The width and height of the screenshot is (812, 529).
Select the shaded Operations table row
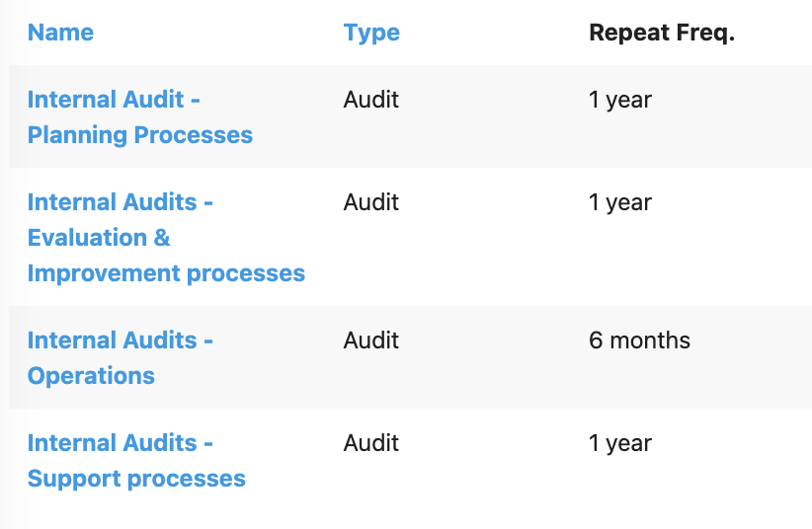point(410,357)
